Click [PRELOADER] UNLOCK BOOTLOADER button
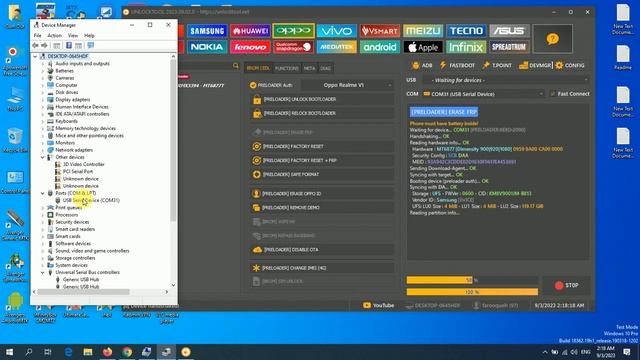The height and width of the screenshot is (360, 640). 322,99
